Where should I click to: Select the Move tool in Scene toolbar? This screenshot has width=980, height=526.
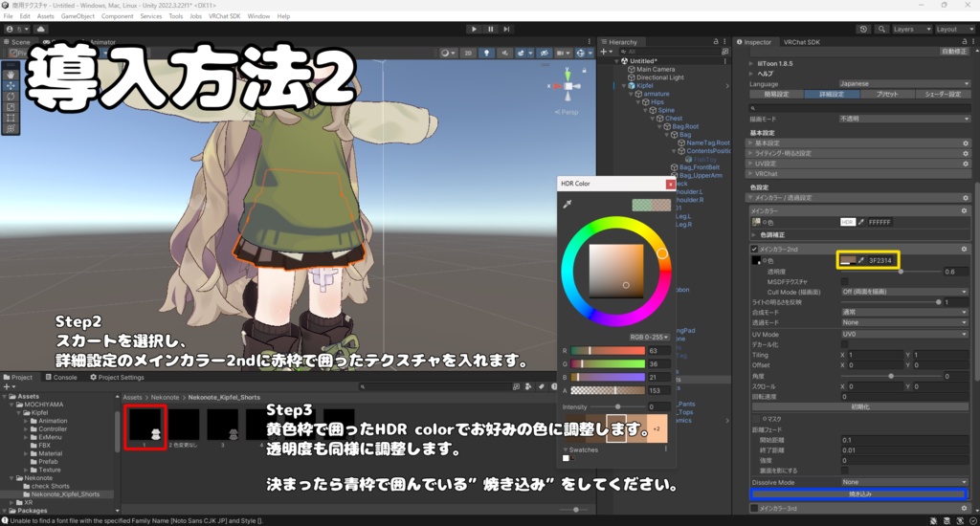(x=11, y=85)
